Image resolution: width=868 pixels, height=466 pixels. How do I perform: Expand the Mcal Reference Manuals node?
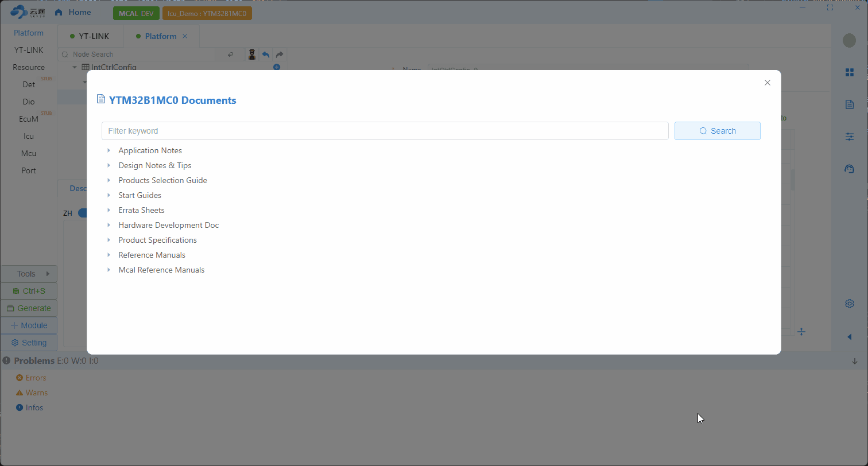point(108,270)
